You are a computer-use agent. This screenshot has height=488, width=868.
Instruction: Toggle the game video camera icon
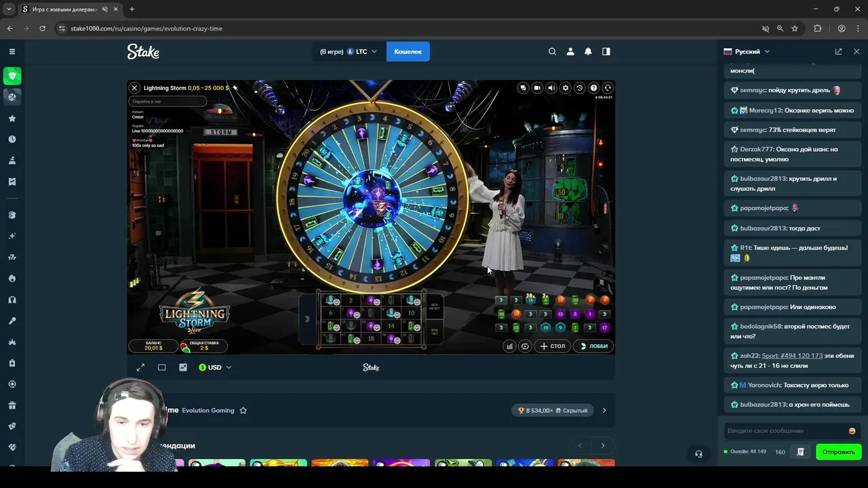(537, 87)
